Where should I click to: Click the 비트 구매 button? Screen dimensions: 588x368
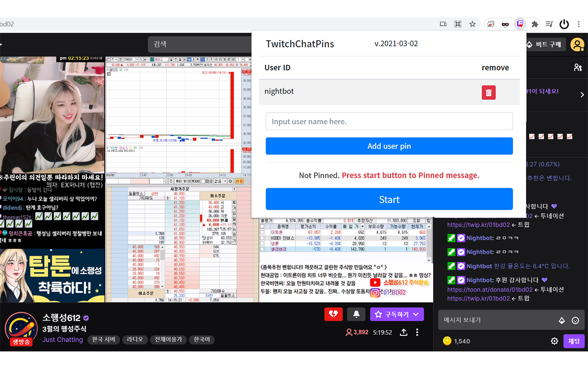[x=544, y=44]
